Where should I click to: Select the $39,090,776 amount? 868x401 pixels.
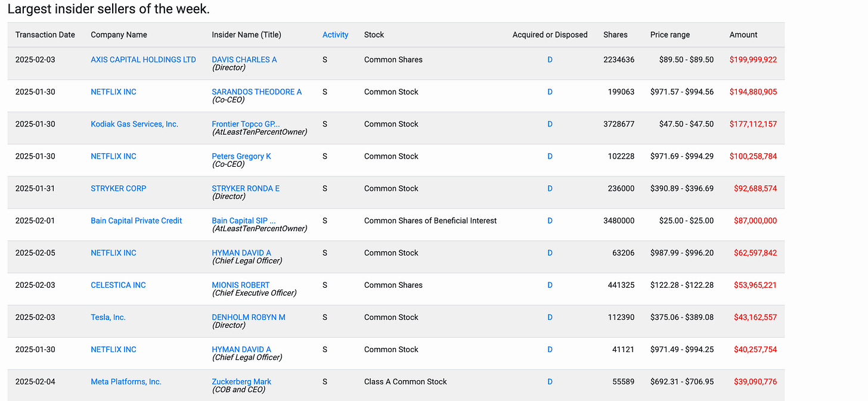(x=755, y=381)
